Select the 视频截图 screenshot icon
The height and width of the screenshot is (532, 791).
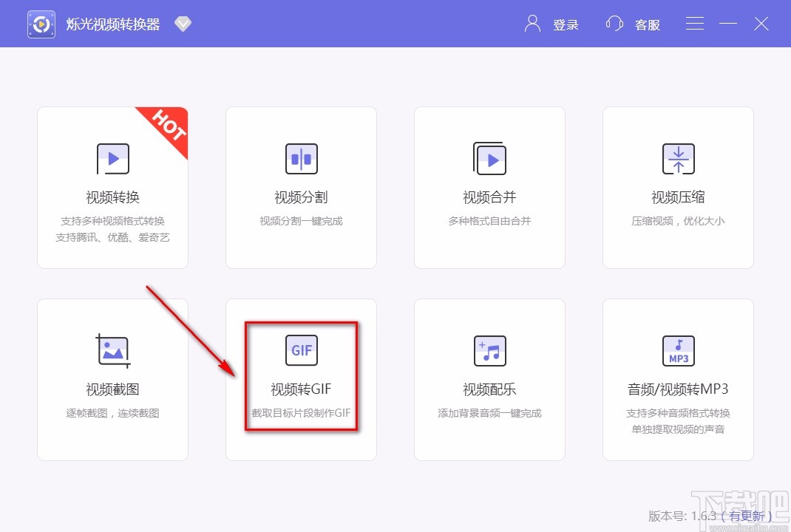(x=112, y=351)
